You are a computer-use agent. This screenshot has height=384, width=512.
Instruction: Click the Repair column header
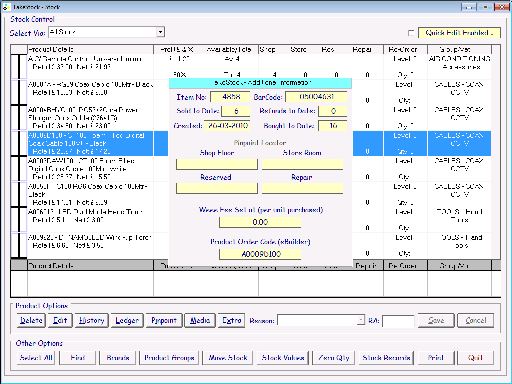(x=362, y=49)
